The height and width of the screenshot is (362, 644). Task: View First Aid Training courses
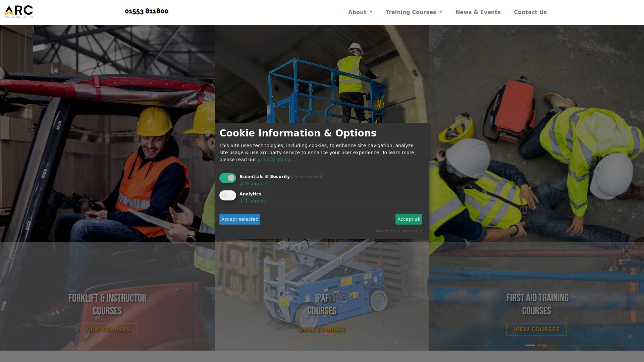(x=536, y=329)
